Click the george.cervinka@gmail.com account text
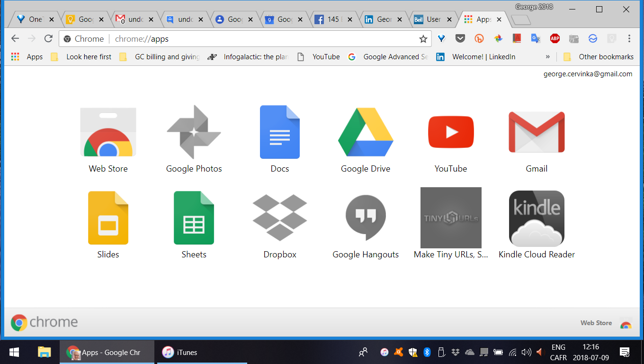Screen dimensions: 644x364 tap(588, 74)
